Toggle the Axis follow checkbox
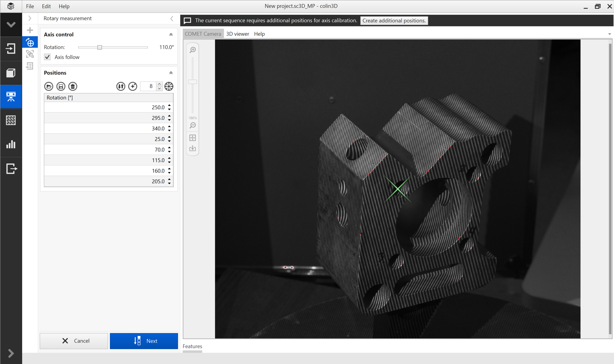Viewport: 614px width, 364px height. 47,57
